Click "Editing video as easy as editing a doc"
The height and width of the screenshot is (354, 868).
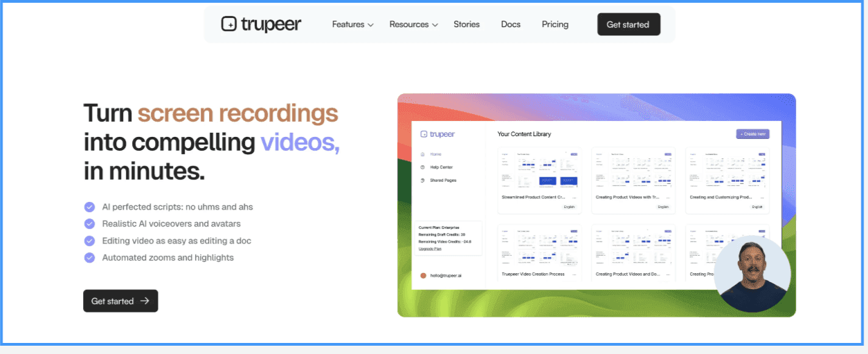177,241
